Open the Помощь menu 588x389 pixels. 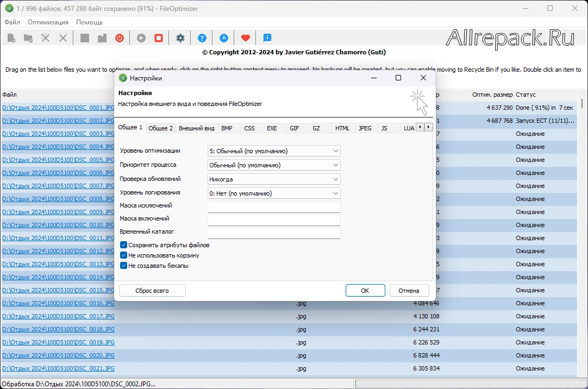[x=89, y=22]
